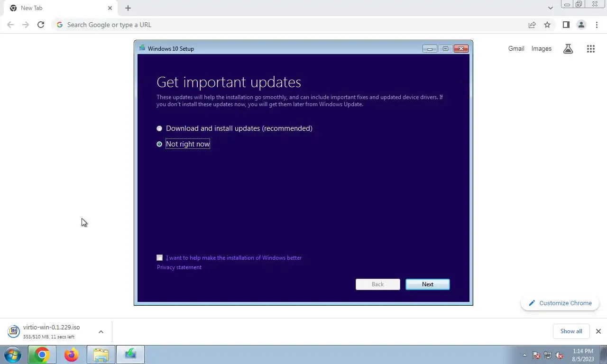Switch to Windows 10 Setup taskbar item

click(130, 355)
